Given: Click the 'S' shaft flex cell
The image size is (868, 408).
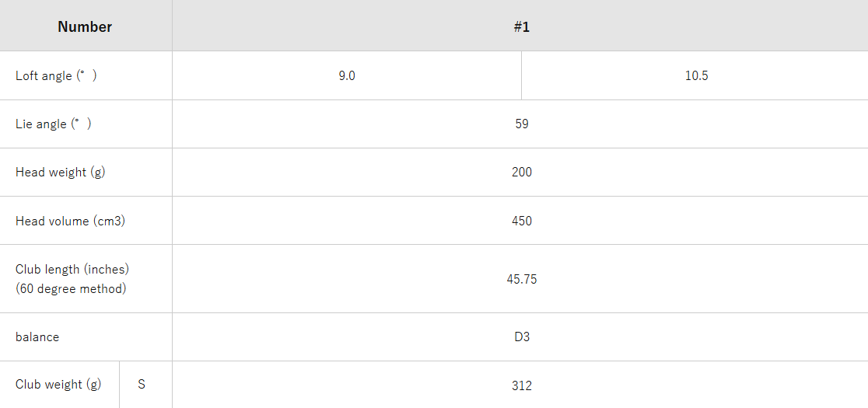Looking at the screenshot, I should pos(142,385).
